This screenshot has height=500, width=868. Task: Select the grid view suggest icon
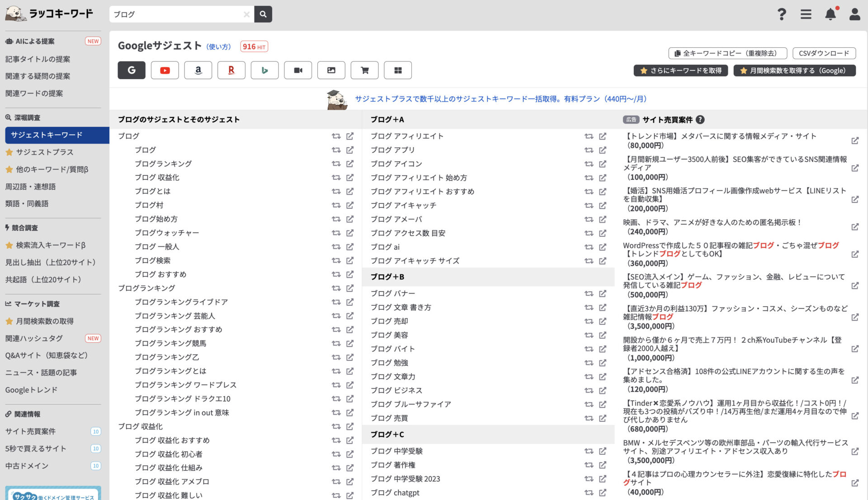(x=398, y=70)
